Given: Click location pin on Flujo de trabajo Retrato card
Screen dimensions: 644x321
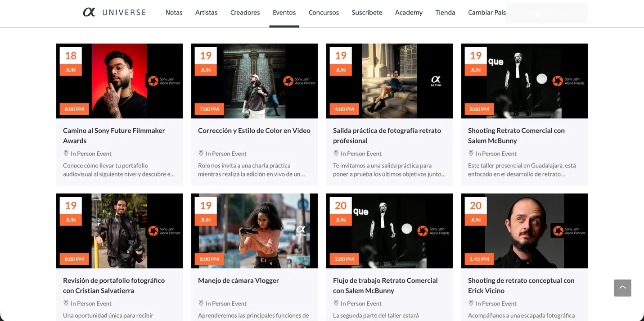Looking at the screenshot, I should point(336,303).
